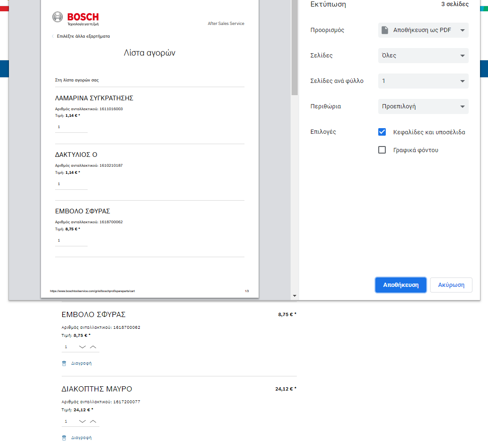
Task: Click the PDF file icon in destination field
Action: [x=385, y=30]
